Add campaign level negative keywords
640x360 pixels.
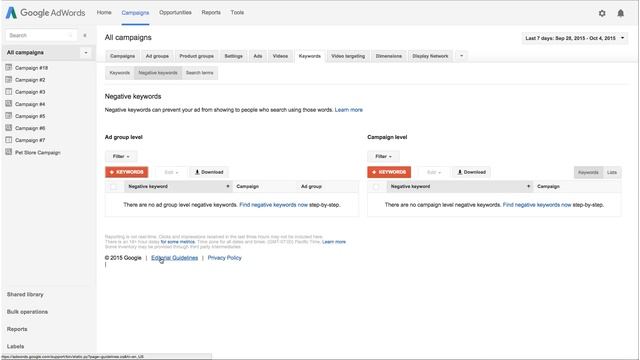pyautogui.click(x=389, y=172)
